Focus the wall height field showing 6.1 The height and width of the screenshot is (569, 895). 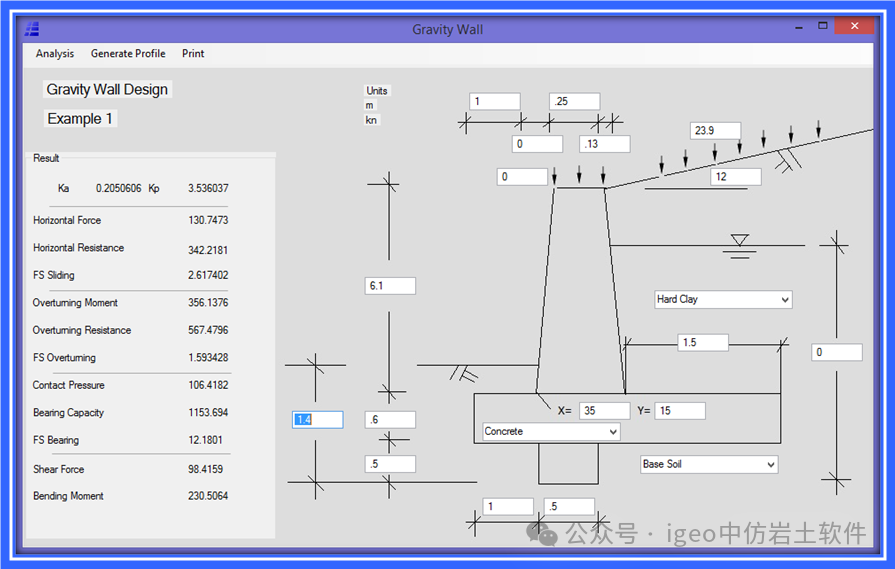(390, 287)
